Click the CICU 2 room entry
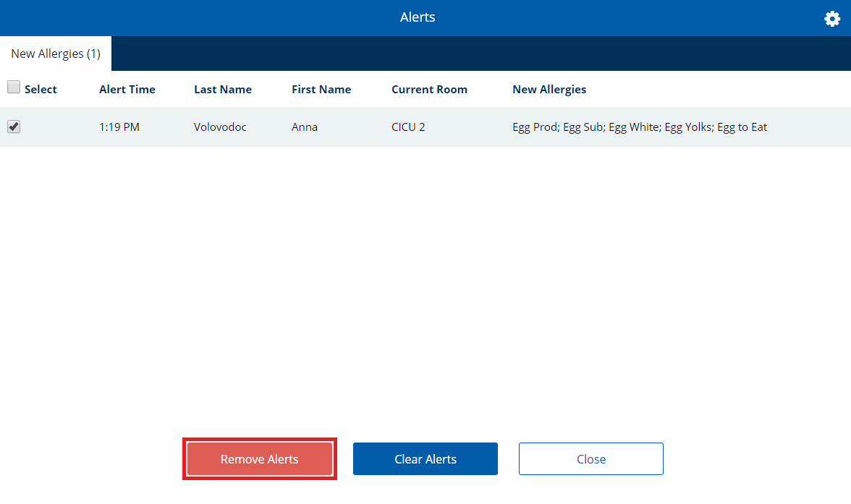The height and width of the screenshot is (504, 851). coord(408,126)
